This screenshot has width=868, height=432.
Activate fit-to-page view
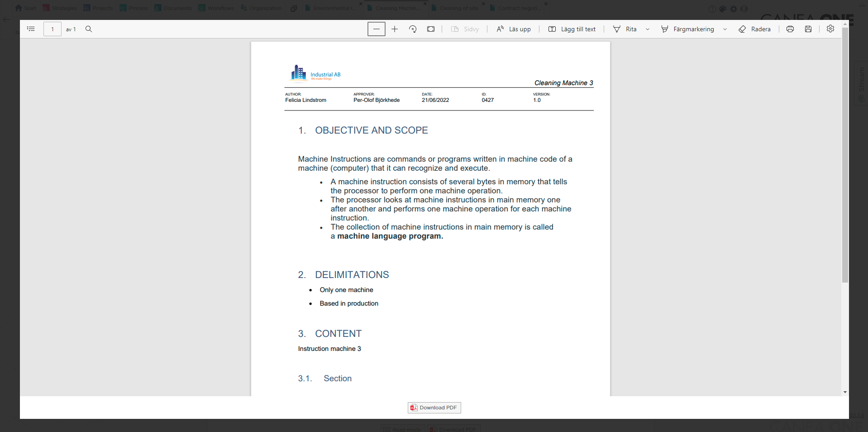click(430, 29)
